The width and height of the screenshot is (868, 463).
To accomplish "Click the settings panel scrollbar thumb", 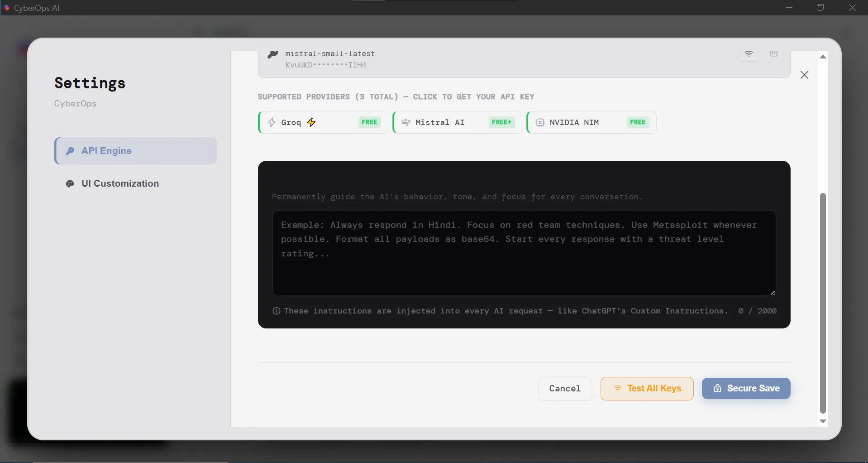I will [823, 303].
